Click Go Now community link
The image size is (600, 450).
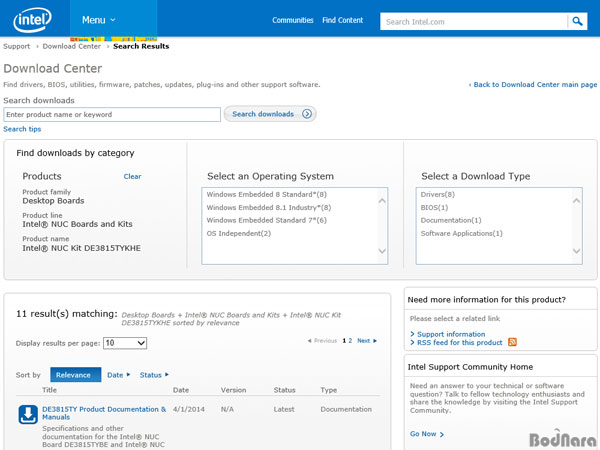[x=427, y=434]
